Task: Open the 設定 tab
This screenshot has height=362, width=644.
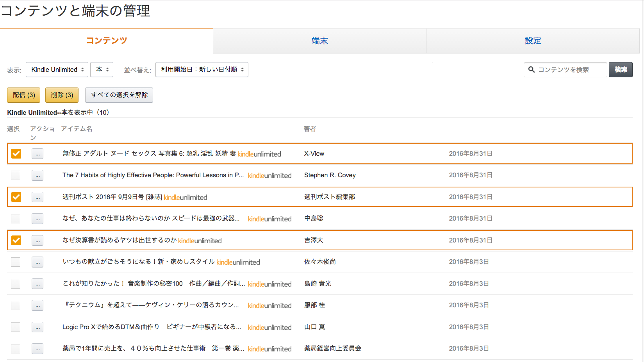Action: click(533, 41)
